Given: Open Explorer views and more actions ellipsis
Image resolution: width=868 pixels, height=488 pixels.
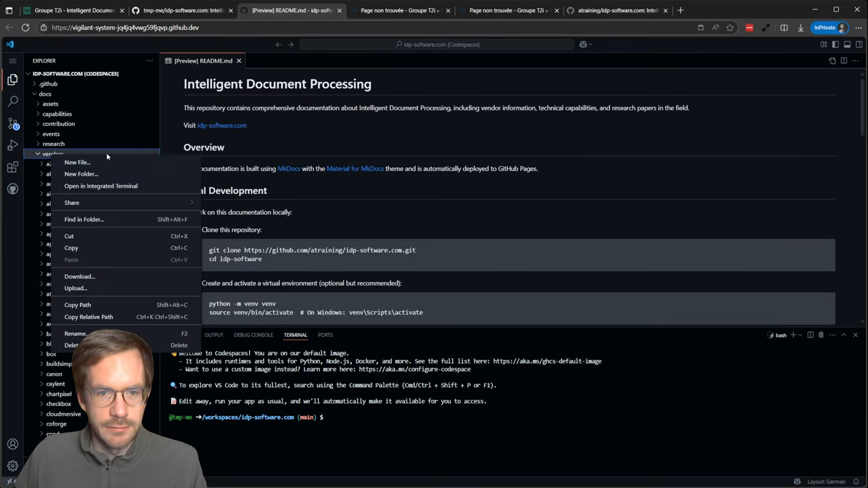Looking at the screenshot, I should pyautogui.click(x=150, y=60).
